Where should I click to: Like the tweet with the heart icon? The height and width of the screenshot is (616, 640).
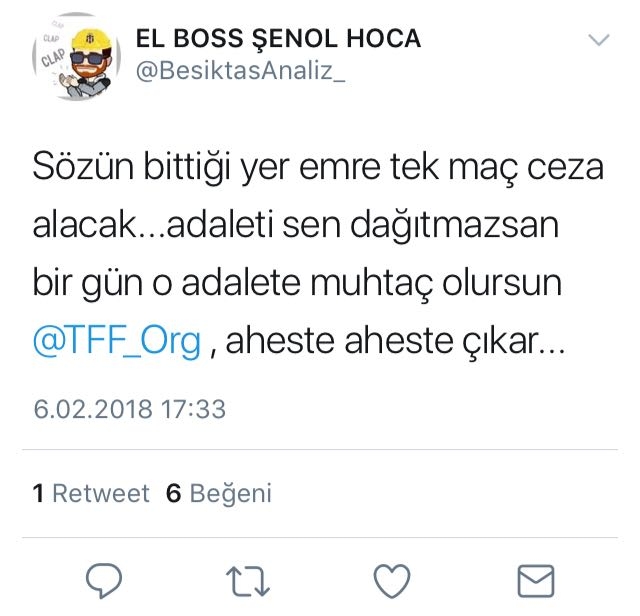392,581
